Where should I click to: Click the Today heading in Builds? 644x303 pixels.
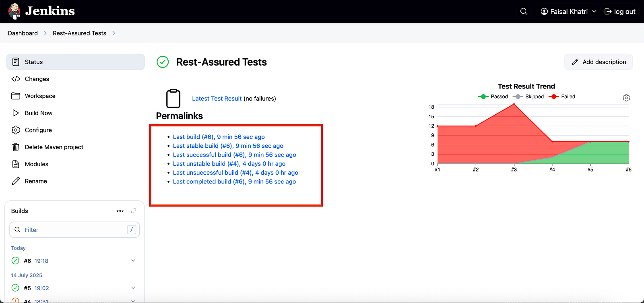click(18, 248)
